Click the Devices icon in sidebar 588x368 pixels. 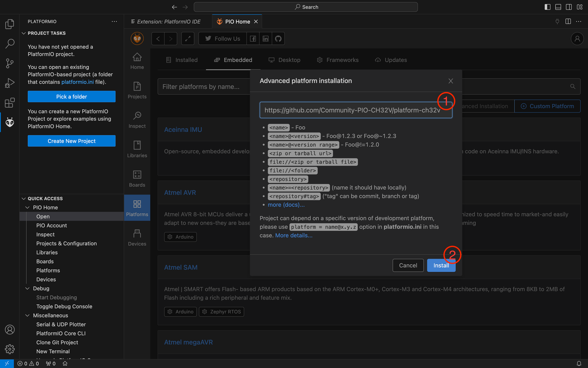pos(137,233)
